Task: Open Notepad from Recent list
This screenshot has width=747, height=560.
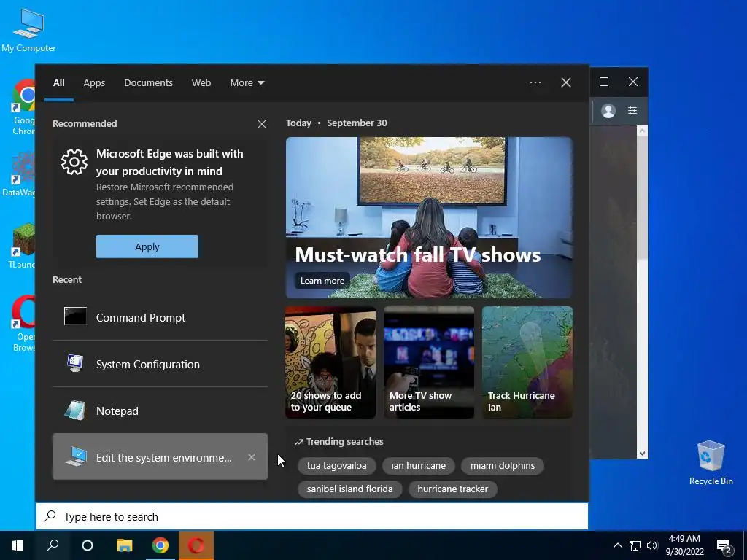Action: coord(160,411)
